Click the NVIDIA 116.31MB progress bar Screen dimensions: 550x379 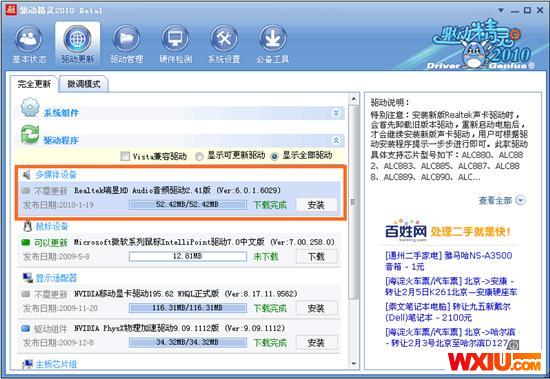[188, 308]
